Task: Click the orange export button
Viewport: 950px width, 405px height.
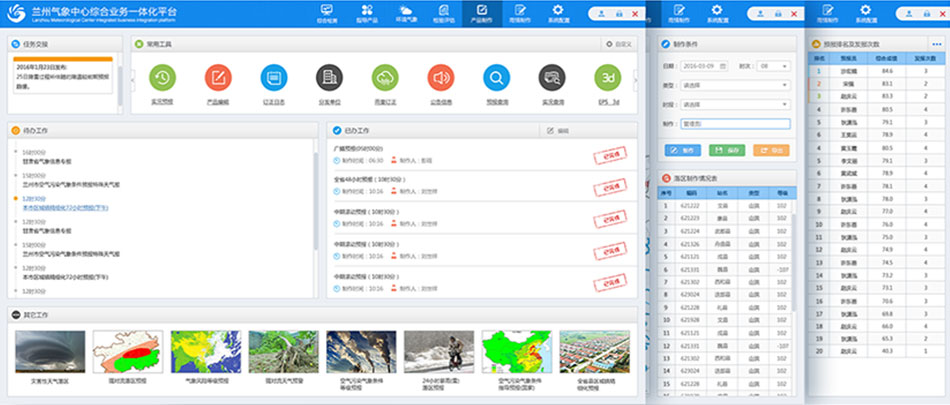Action: coord(772,150)
